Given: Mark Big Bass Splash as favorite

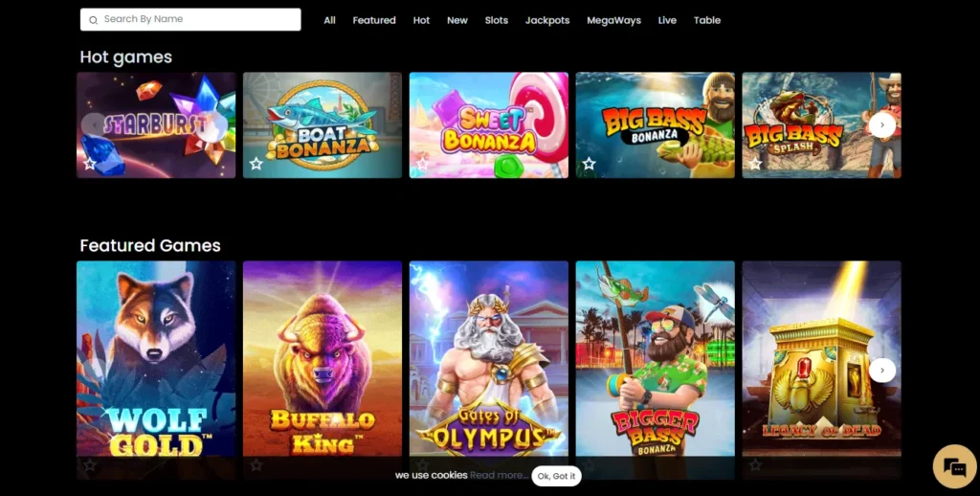Looking at the screenshot, I should pos(755,164).
